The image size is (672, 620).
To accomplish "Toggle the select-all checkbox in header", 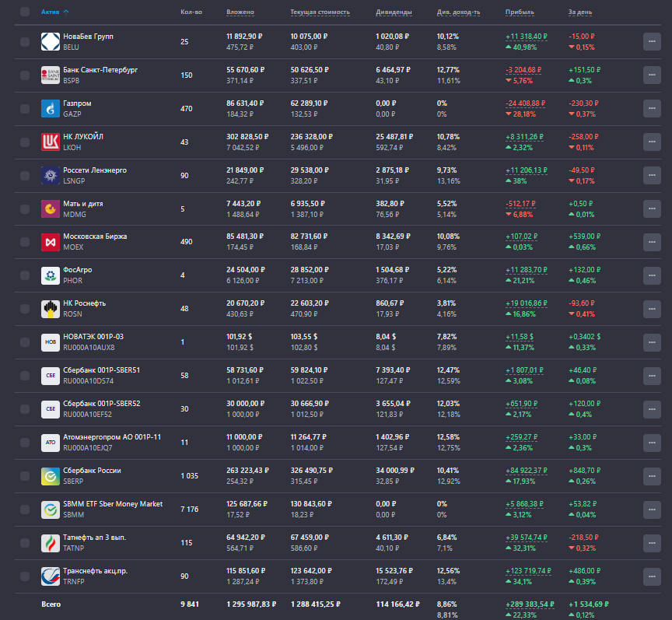I will point(25,12).
